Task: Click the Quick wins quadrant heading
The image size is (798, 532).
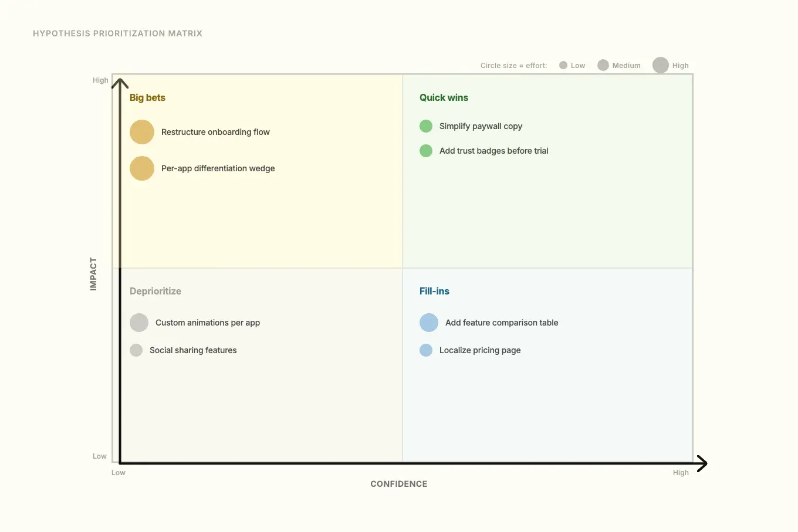Action: [444, 97]
